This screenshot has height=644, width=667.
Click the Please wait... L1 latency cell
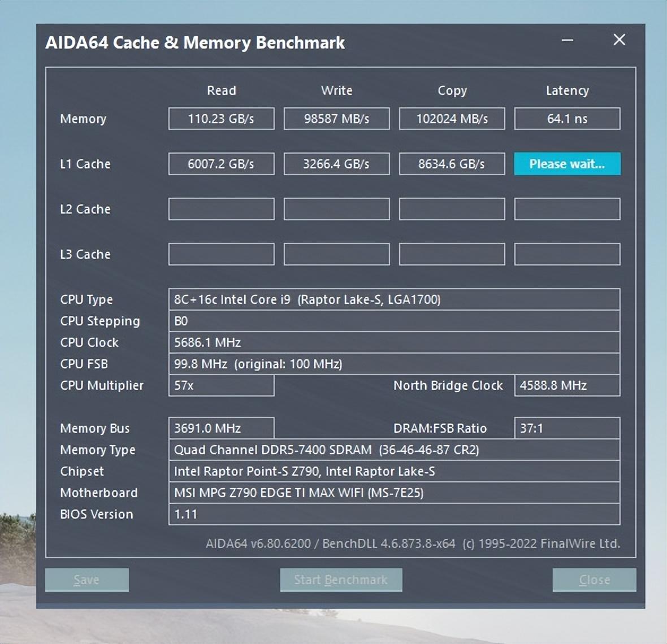coord(567,164)
